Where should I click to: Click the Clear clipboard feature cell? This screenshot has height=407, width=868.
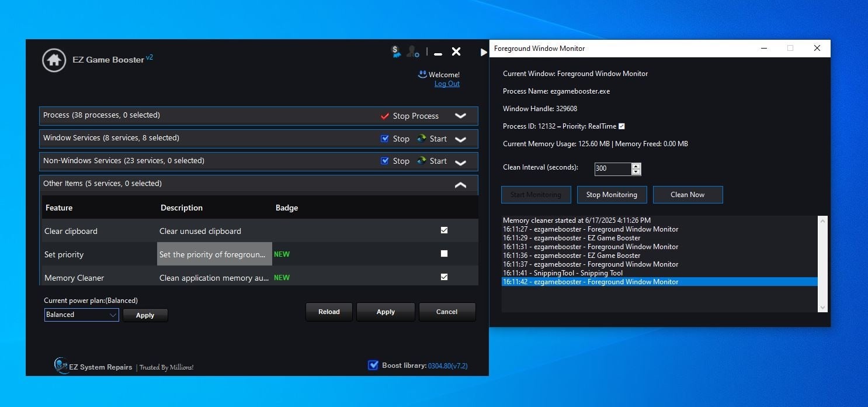[x=99, y=231]
